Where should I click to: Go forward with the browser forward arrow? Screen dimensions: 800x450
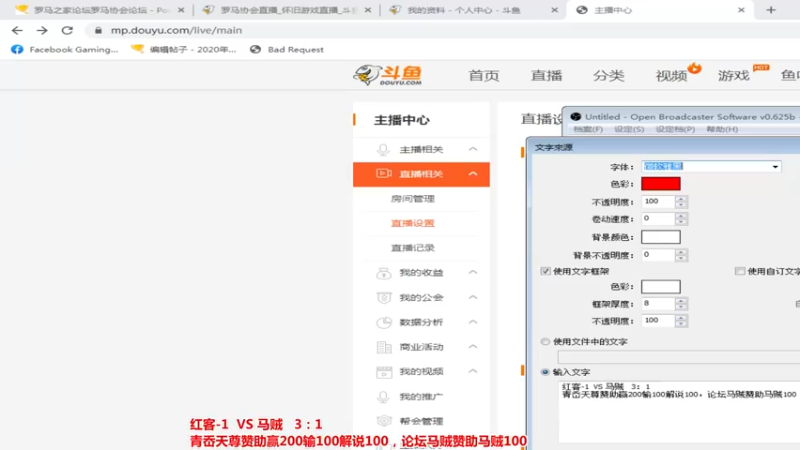pyautogui.click(x=42, y=31)
